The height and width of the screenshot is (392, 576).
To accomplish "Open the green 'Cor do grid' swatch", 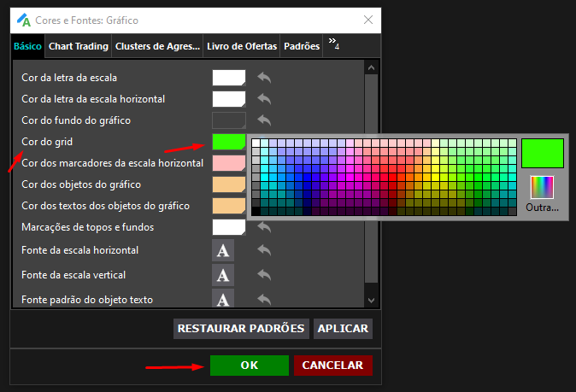I will click(229, 142).
